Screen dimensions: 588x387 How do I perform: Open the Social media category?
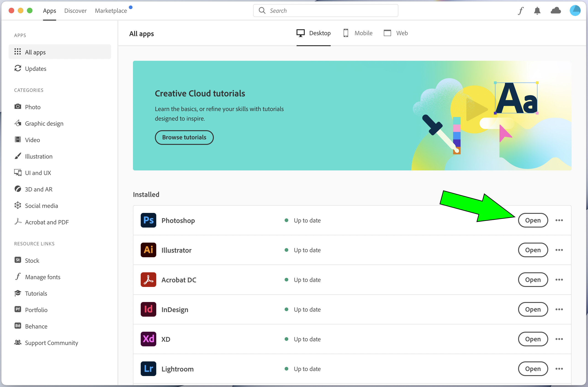(36, 205)
